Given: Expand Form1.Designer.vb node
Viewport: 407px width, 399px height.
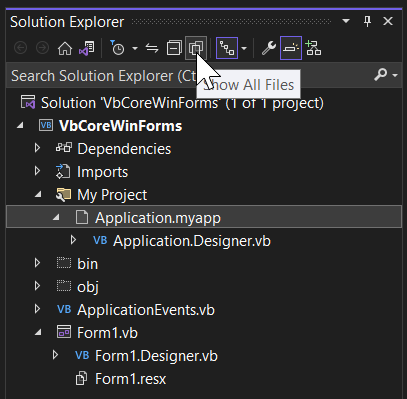Looking at the screenshot, I should pos(55,355).
